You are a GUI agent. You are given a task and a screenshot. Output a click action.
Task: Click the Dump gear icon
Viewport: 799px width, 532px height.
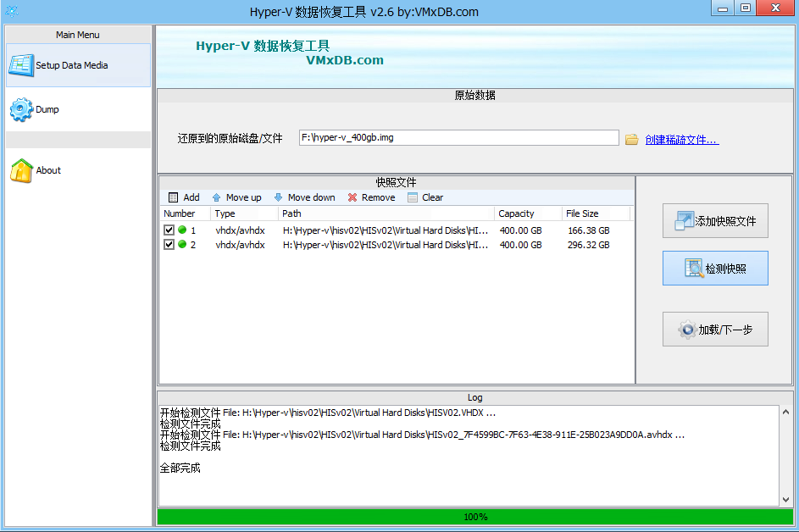[21, 109]
